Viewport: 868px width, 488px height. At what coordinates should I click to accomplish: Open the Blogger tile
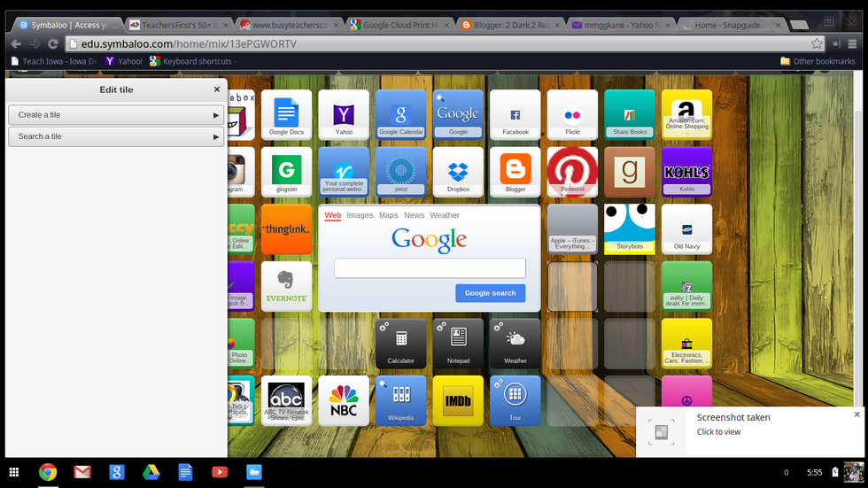515,171
